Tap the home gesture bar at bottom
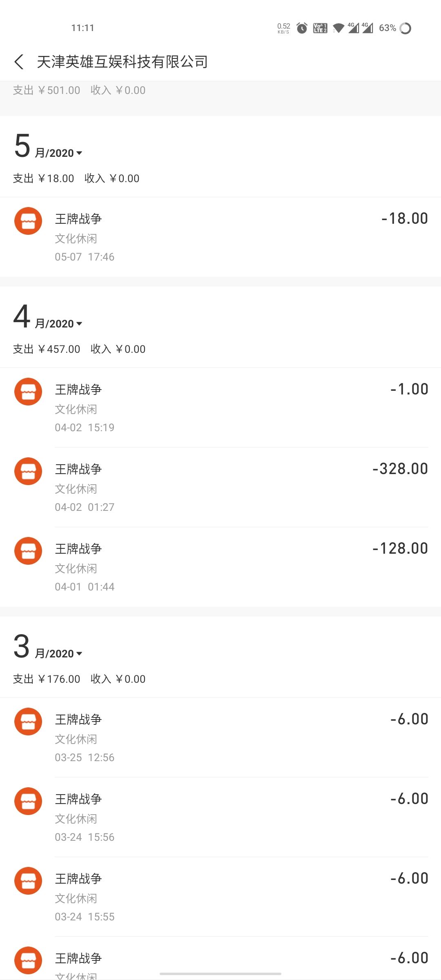 (x=220, y=974)
